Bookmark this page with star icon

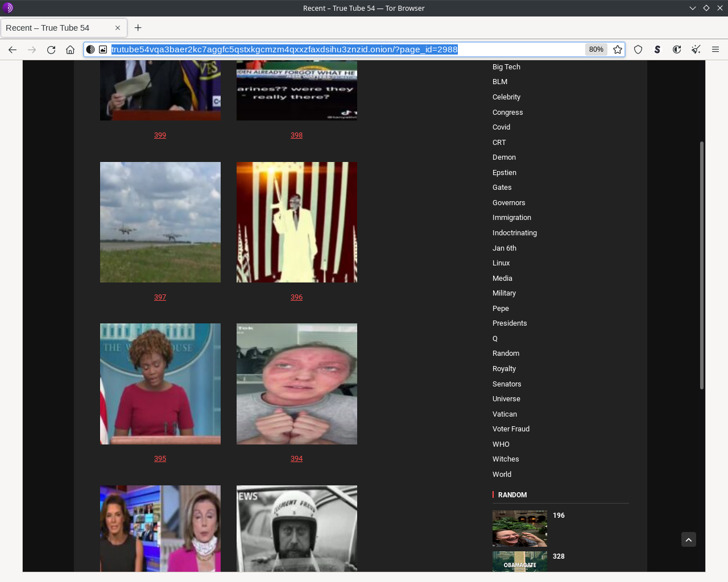[618, 49]
